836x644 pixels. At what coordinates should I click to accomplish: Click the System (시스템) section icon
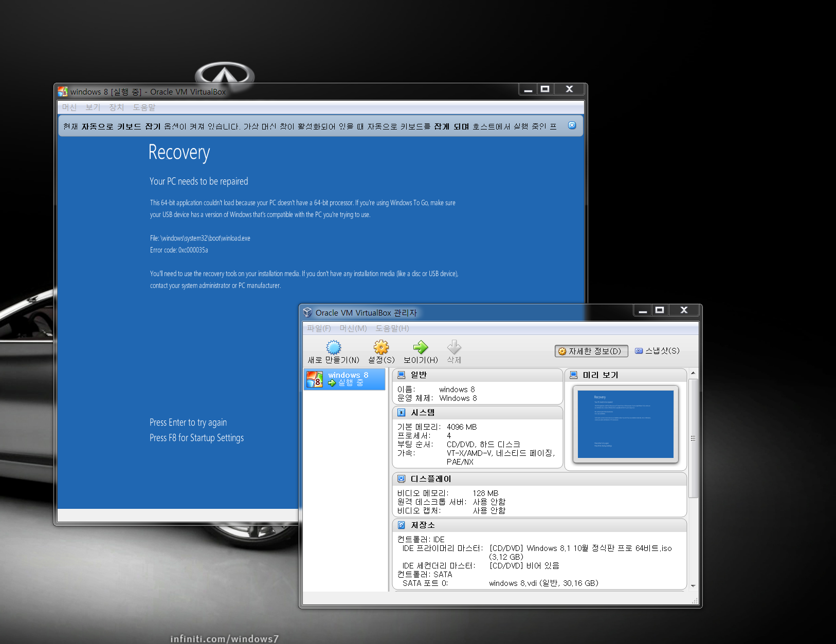coord(402,413)
